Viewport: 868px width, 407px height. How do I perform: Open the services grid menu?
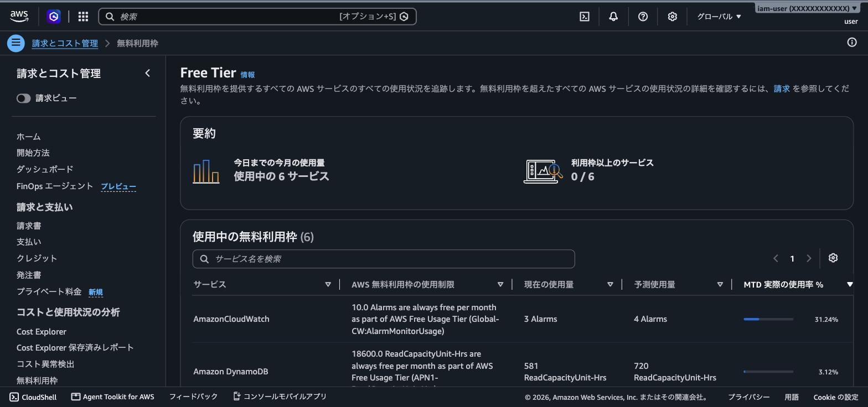tap(83, 17)
